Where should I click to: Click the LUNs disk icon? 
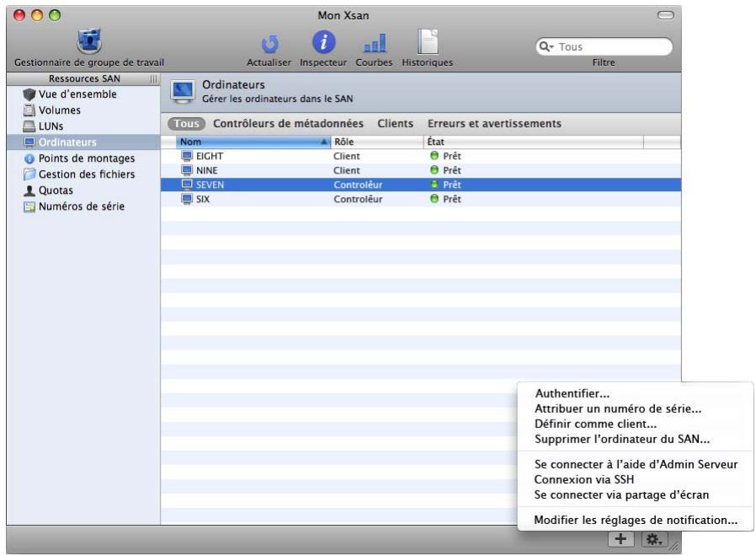click(29, 126)
